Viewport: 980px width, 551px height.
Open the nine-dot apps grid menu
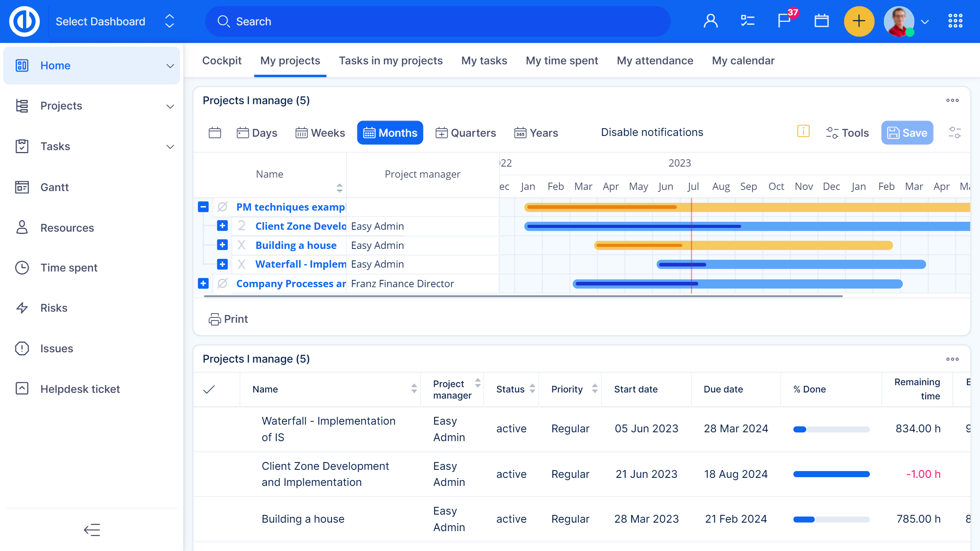955,21
